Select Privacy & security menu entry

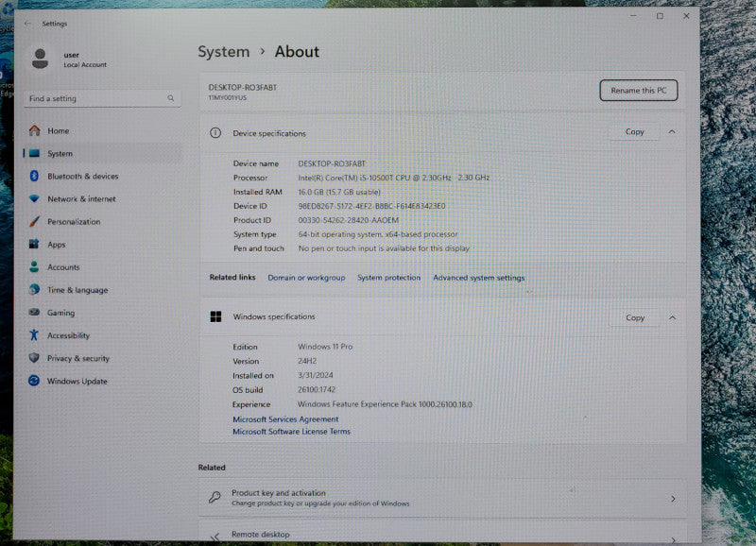tap(102, 358)
